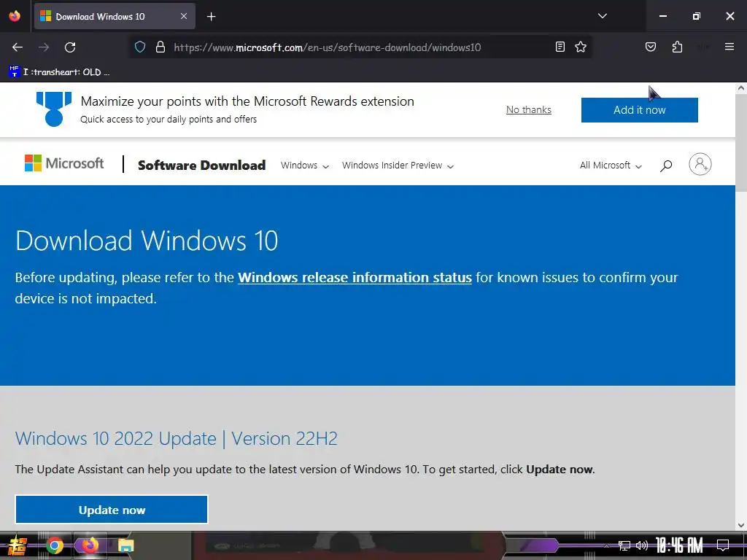This screenshot has height=560, width=747.
Task: Go back with the browser back arrow
Action: [18, 47]
